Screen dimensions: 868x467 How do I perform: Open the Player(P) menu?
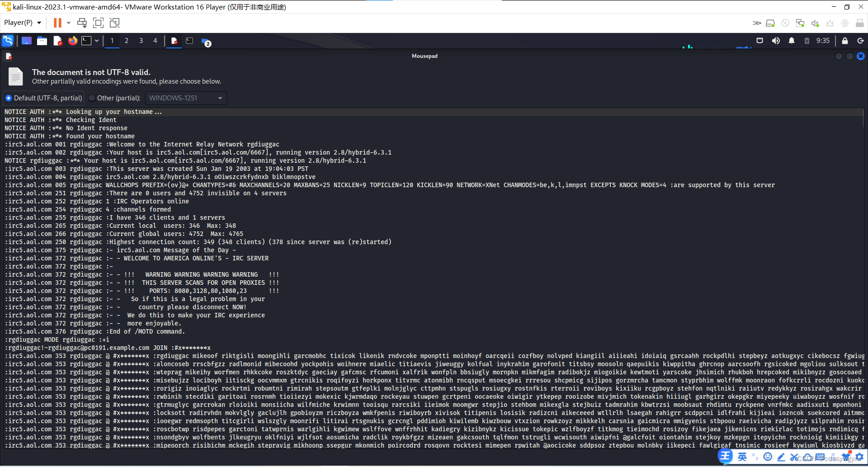coord(23,23)
